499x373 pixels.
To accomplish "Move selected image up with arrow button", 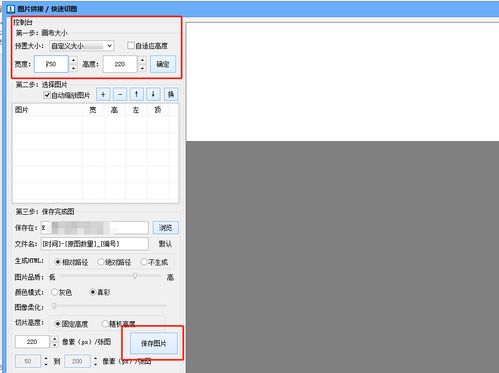I will (136, 94).
